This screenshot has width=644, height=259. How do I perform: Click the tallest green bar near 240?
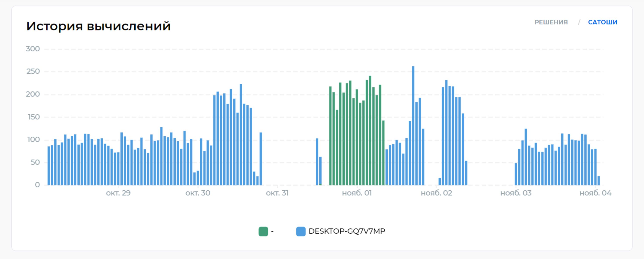(370, 130)
